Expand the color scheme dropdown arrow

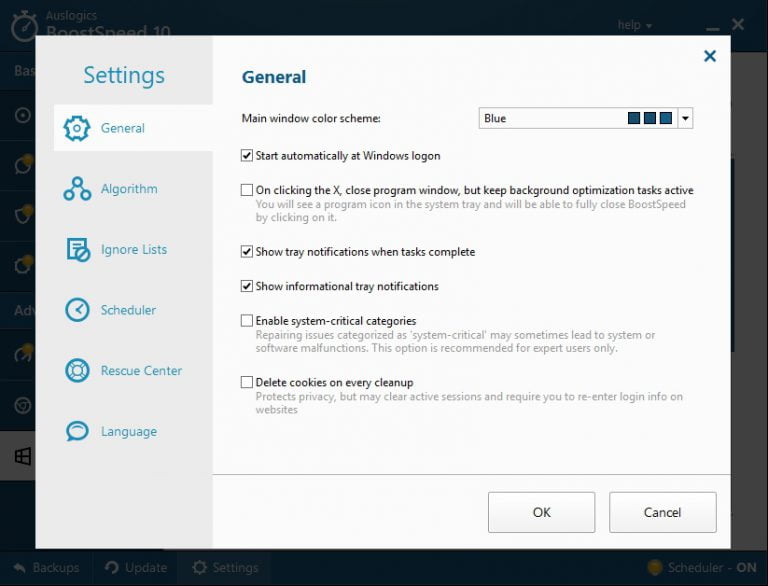(x=685, y=118)
